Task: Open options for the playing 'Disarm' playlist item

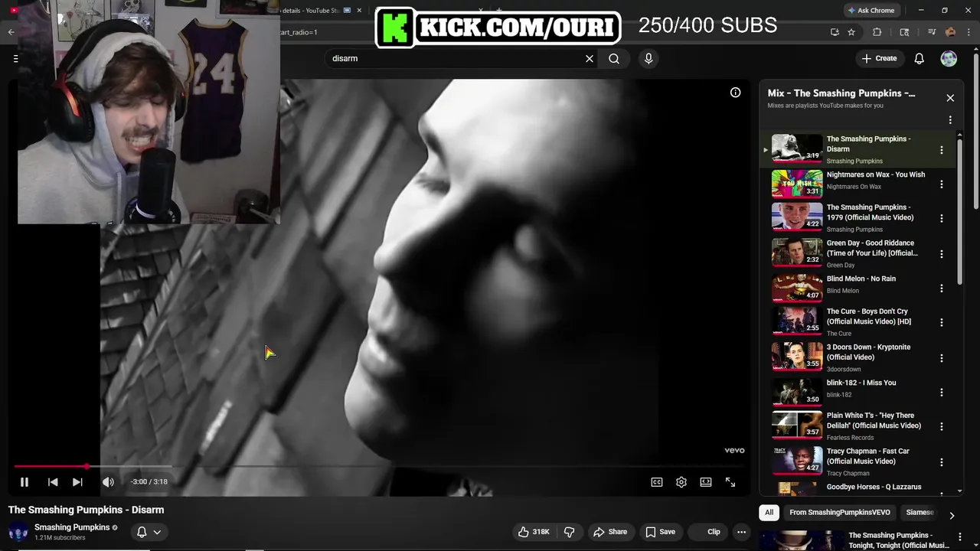Action: [x=942, y=150]
